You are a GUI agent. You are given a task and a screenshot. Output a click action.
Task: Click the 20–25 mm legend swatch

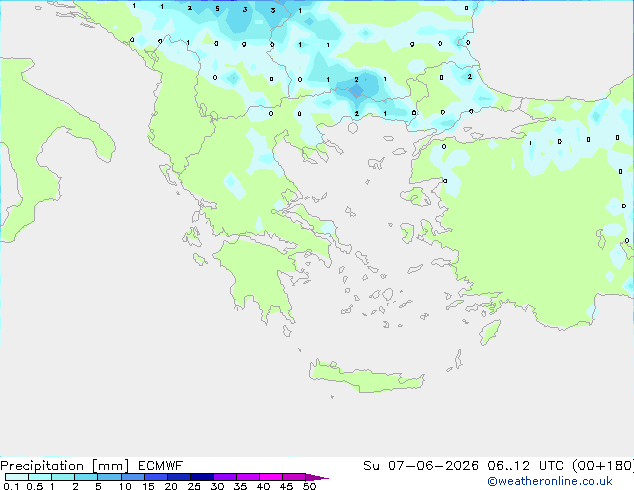[179, 477]
